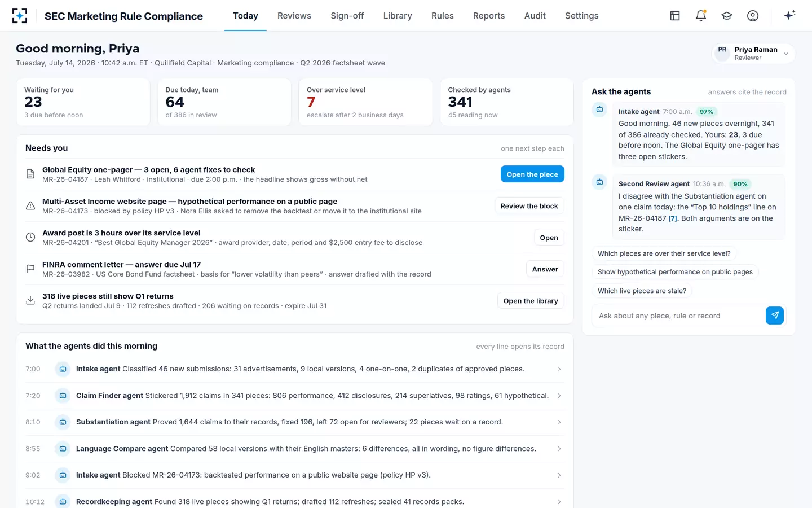The height and width of the screenshot is (508, 812).
Task: Click Answer for FINRA comment letter
Action: click(545, 269)
